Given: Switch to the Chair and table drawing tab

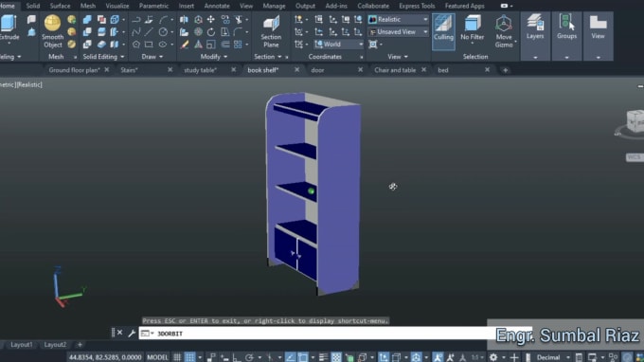Looking at the screenshot, I should click(395, 70).
